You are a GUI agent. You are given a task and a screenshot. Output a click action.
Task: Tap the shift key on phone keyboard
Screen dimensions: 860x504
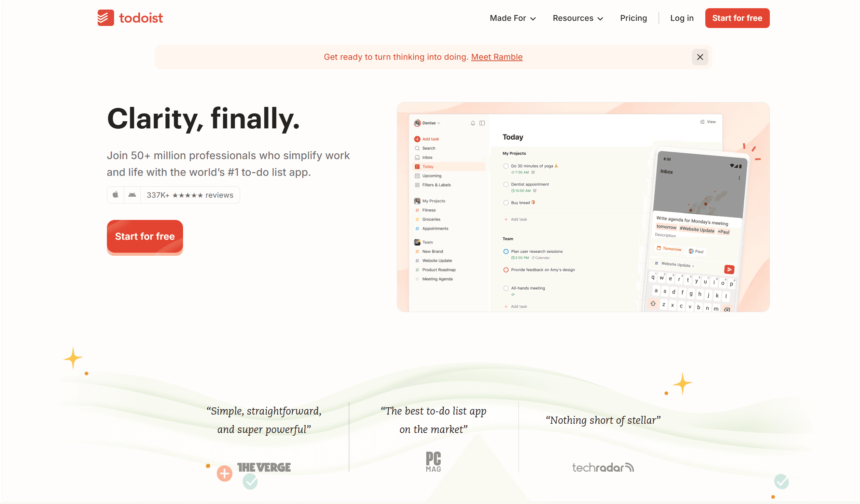click(x=653, y=303)
